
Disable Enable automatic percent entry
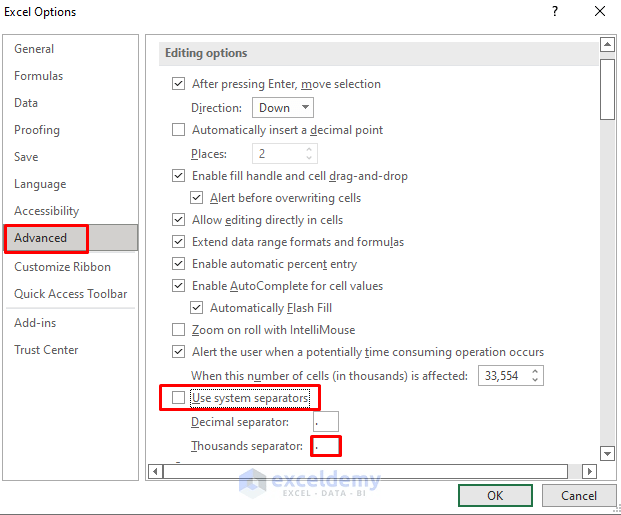(178, 263)
